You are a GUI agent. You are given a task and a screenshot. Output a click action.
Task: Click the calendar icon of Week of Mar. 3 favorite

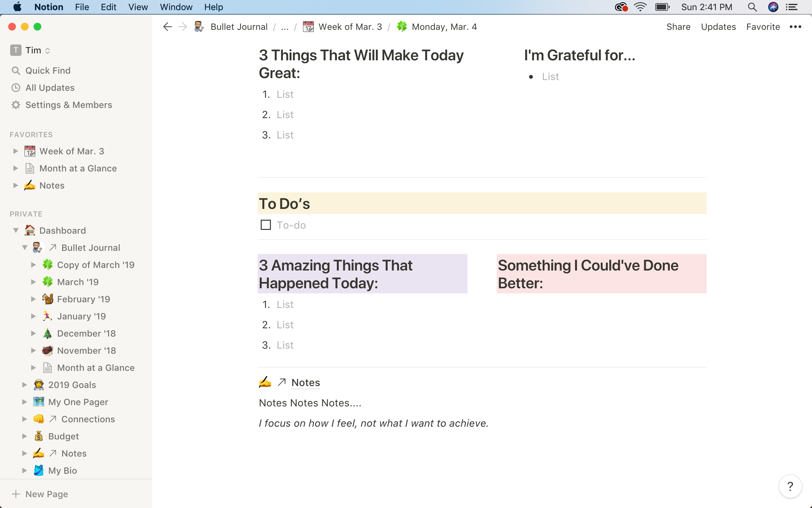(30, 151)
